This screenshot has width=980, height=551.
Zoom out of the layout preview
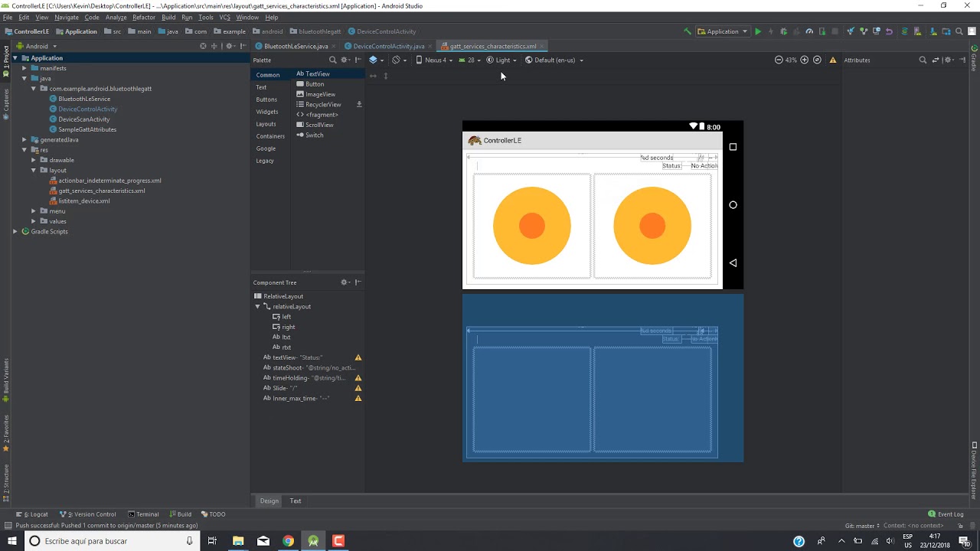coord(779,60)
